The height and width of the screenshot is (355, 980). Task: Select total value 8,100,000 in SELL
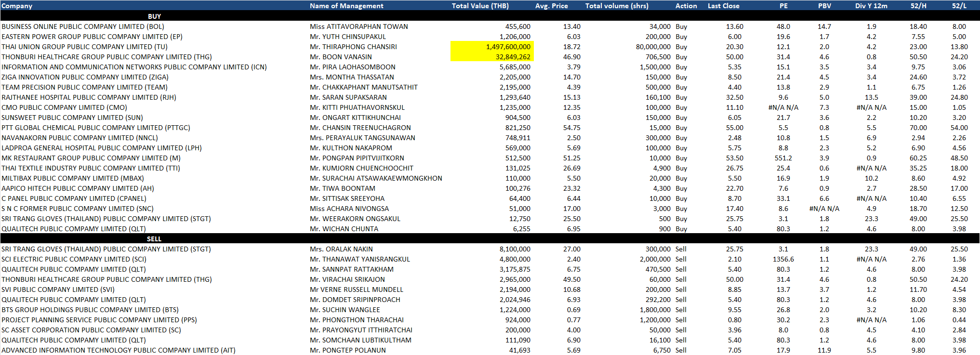(515, 249)
